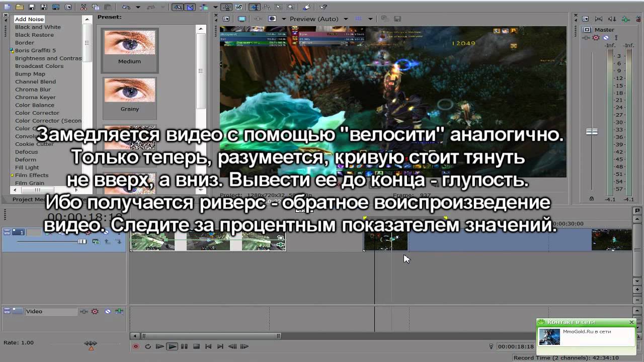Toggle Auto Ripple in toolbar

[x=203, y=7]
